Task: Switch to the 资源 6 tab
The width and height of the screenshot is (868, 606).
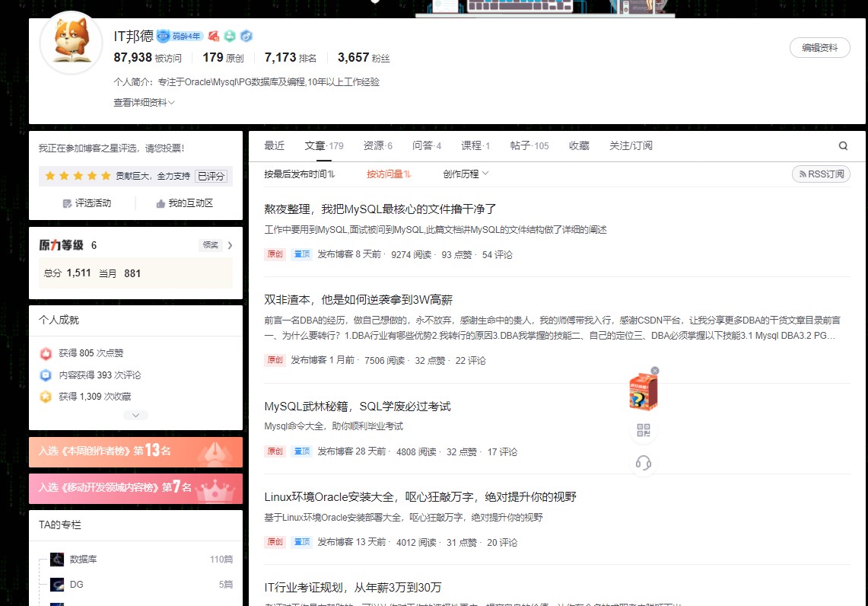Action: pyautogui.click(x=377, y=145)
